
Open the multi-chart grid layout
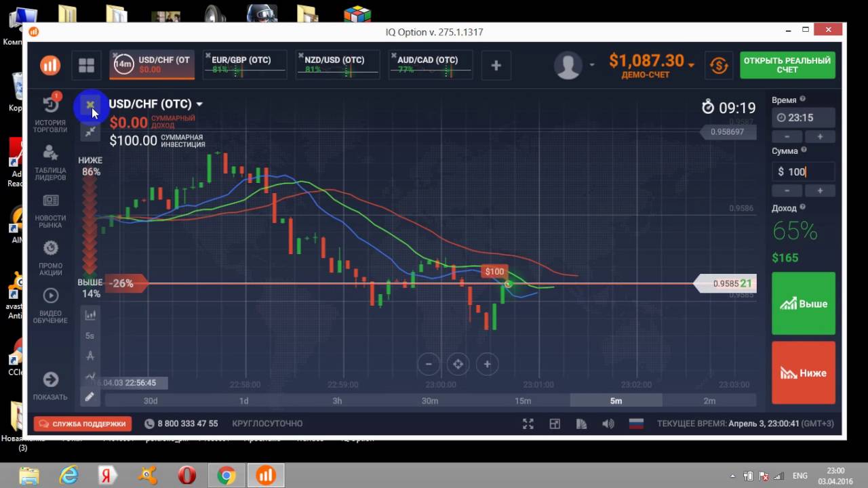[x=86, y=65]
